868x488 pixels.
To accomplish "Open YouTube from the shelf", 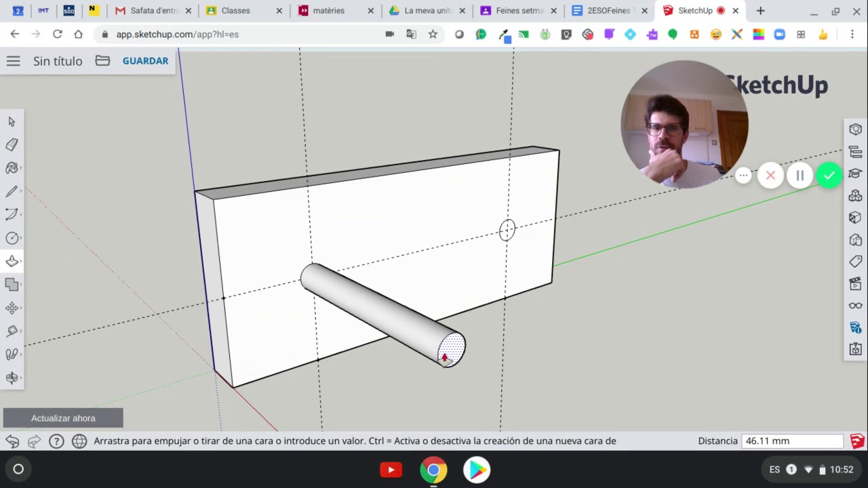I will (391, 469).
